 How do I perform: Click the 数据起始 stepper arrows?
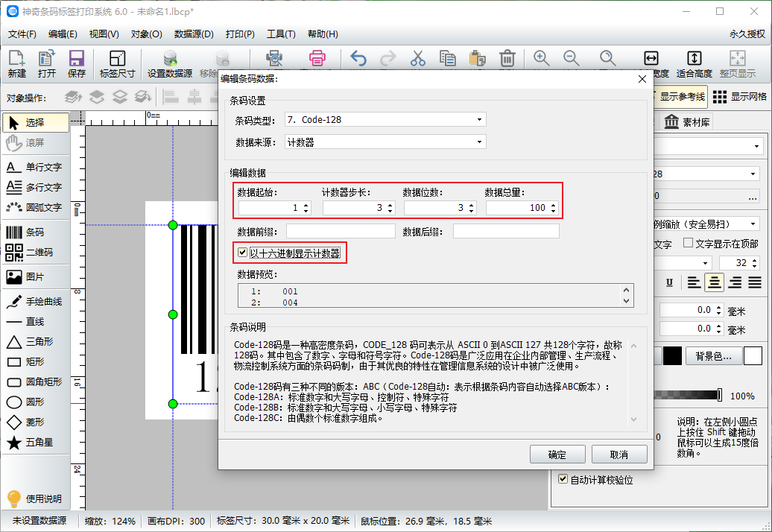point(306,208)
